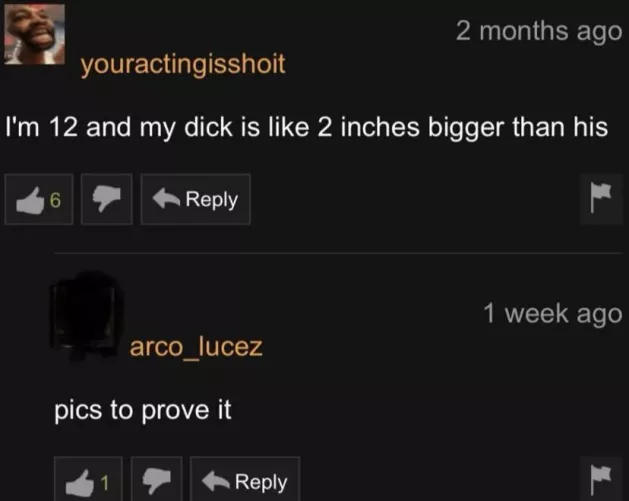The height and width of the screenshot is (501, 629).
Task: Click the reply arrow icon under first comment
Action: tap(166, 199)
